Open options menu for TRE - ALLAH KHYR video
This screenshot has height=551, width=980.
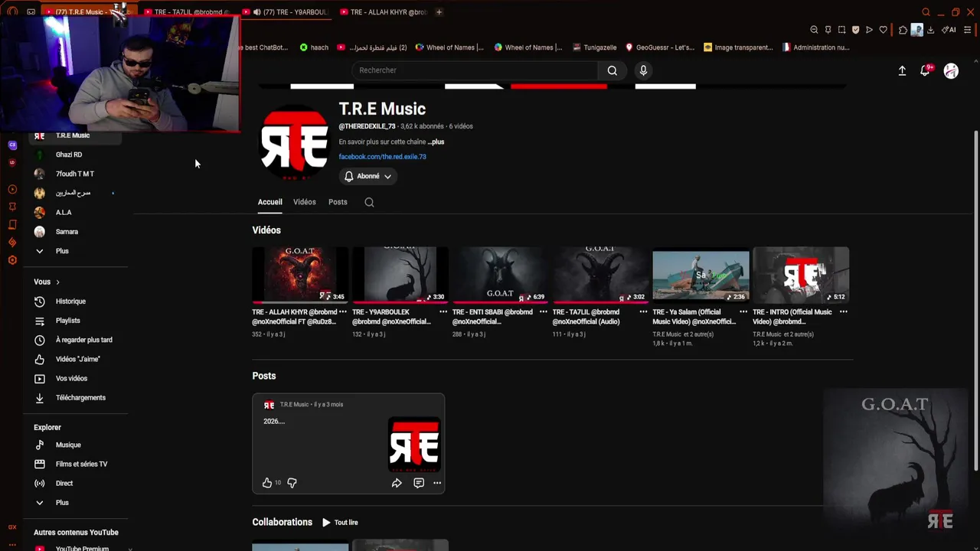[342, 312]
